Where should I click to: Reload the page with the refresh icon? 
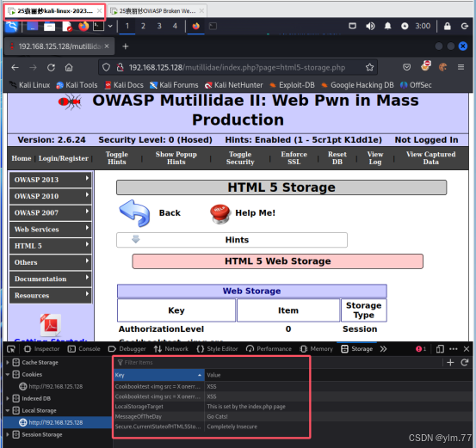[51, 67]
